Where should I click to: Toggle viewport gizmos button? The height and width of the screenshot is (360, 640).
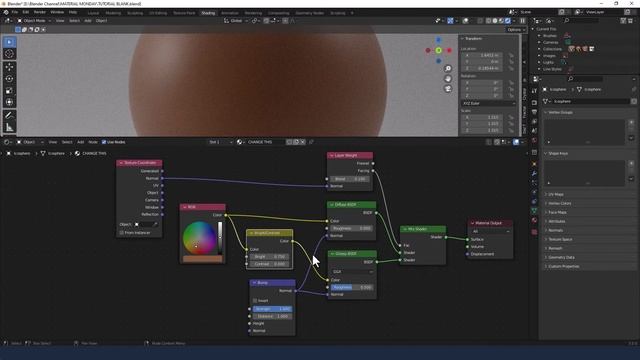tap(450, 20)
